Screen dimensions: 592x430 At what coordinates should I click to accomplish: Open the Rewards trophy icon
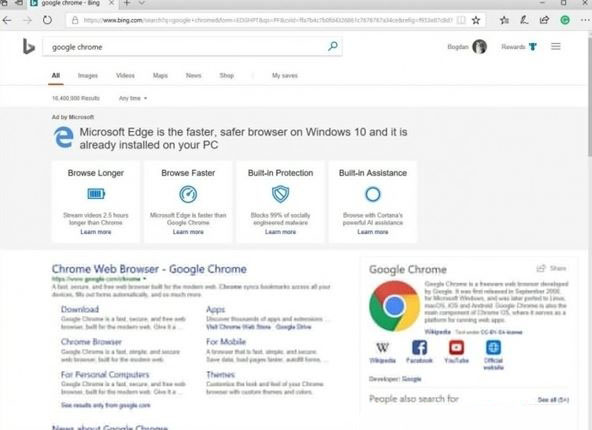(533, 47)
